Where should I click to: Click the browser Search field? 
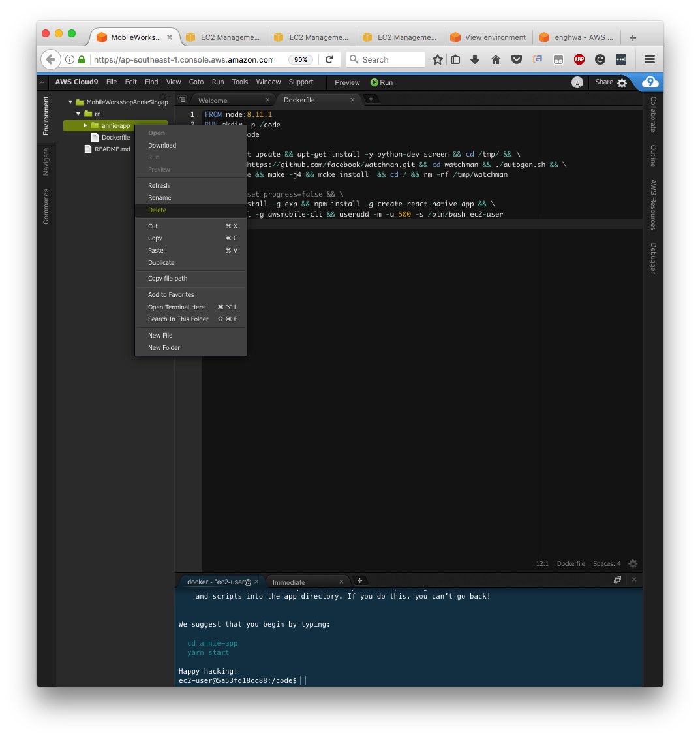click(386, 60)
